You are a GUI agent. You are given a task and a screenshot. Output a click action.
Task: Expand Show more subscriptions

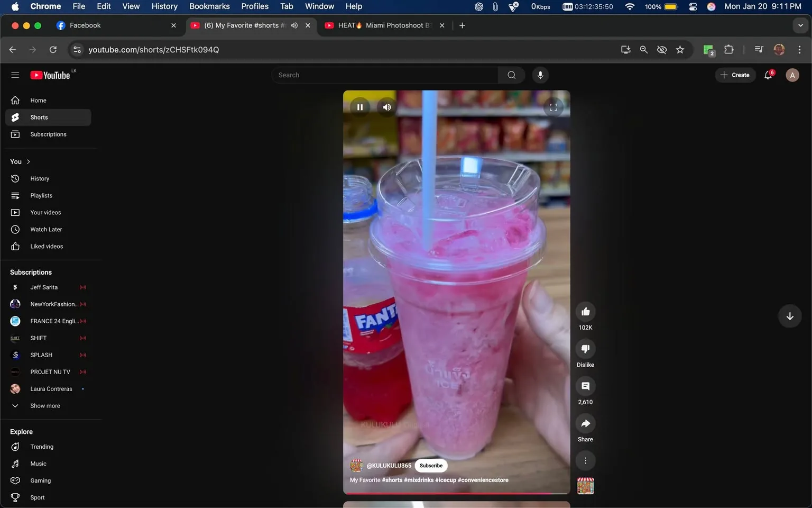pos(44,405)
